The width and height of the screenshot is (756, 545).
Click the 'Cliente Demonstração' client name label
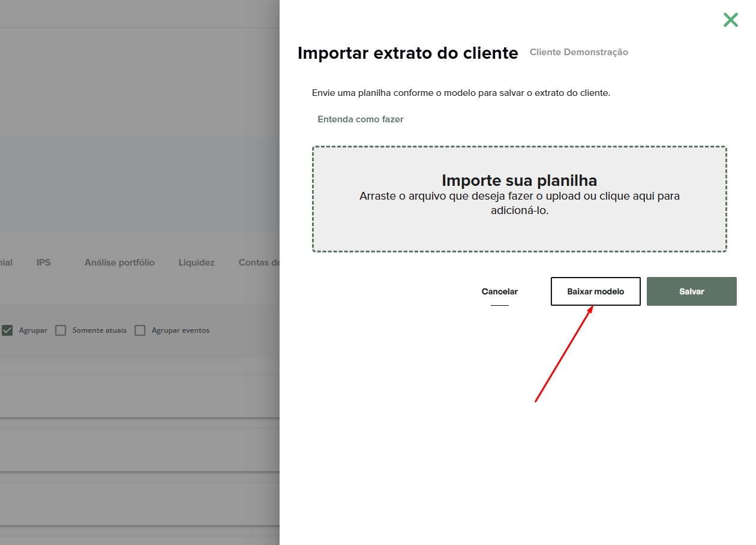(x=578, y=52)
